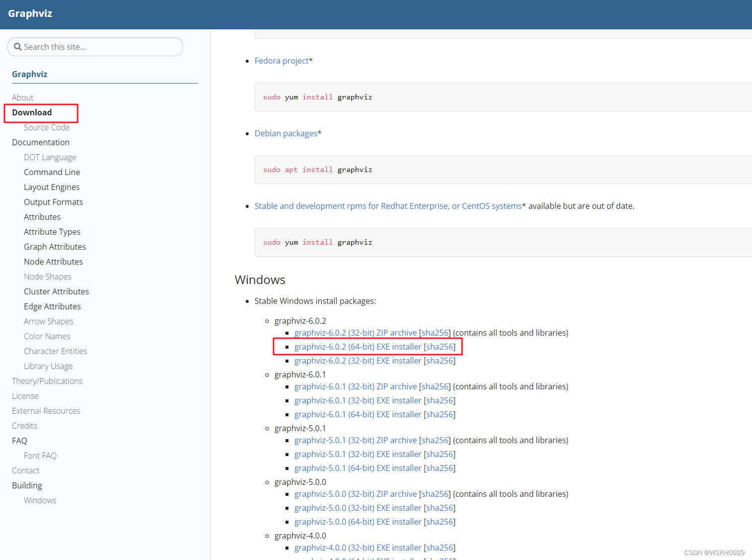752x560 pixels.
Task: Go to the Contact page
Action: tap(26, 470)
